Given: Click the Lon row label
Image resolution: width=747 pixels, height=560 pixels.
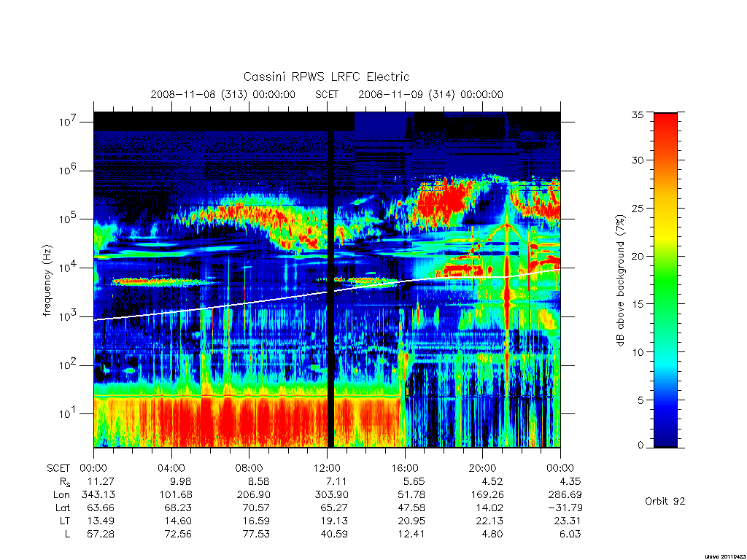Looking at the screenshot, I should tap(61, 495).
